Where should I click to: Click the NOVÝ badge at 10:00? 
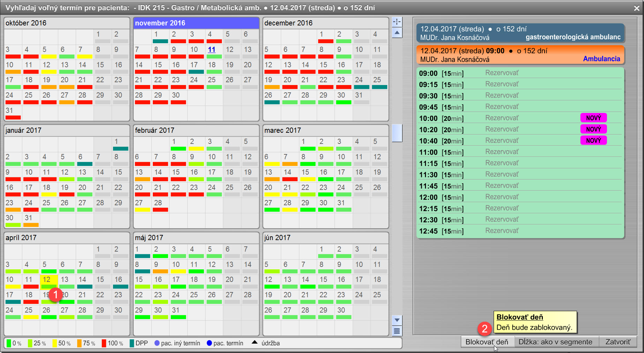pyautogui.click(x=593, y=118)
